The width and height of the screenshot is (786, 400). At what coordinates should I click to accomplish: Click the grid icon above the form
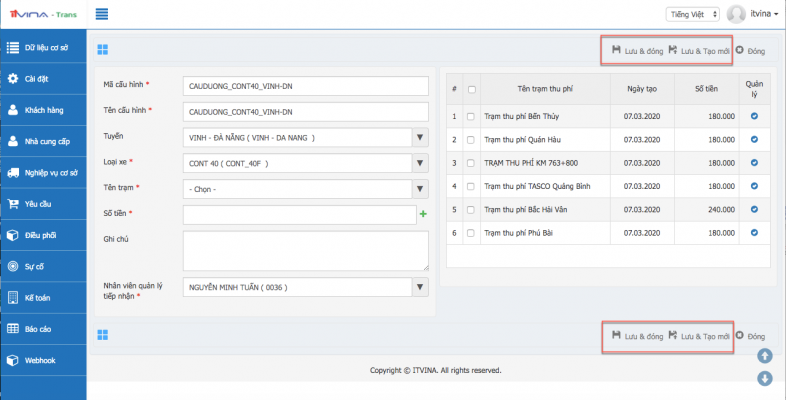point(103,49)
